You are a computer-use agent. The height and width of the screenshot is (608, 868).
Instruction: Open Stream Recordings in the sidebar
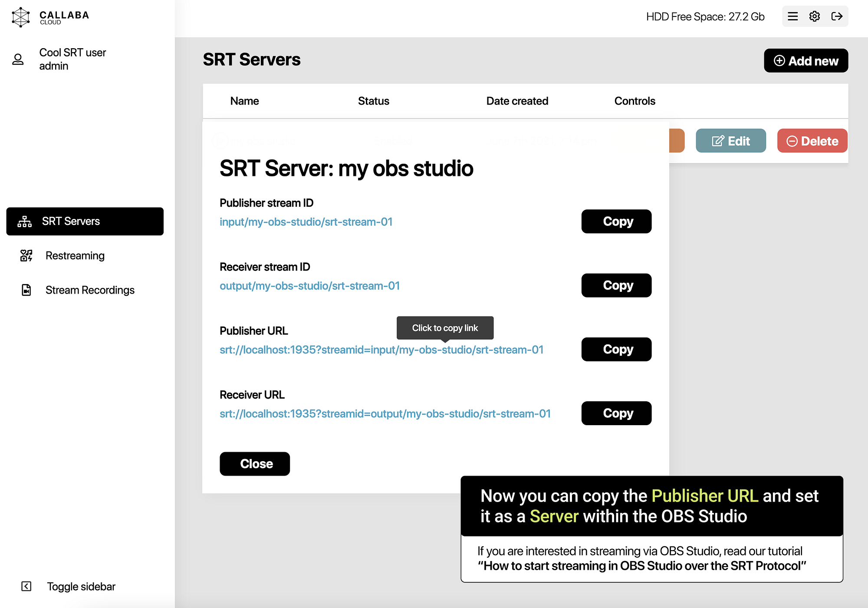[x=90, y=290]
